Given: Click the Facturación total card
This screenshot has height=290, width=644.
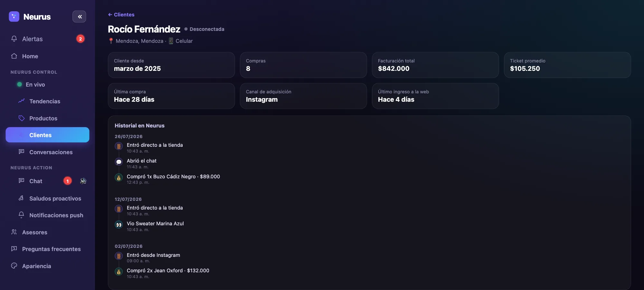Looking at the screenshot, I should [x=435, y=65].
